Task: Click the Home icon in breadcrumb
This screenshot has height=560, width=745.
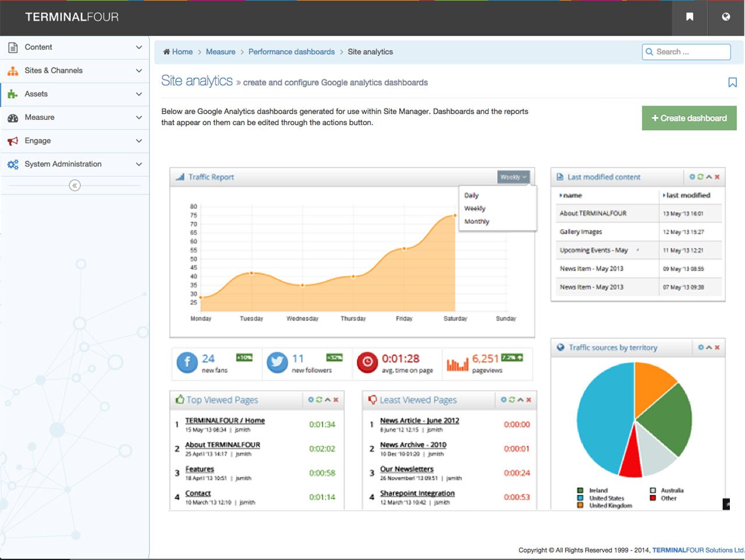Action: pos(166,52)
